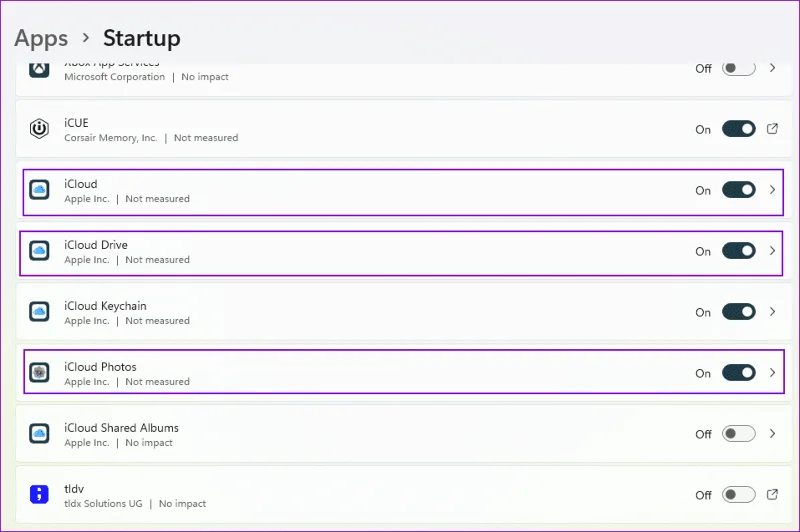Turn off iCloud startup toggle
Viewport: 800px width, 532px height.
738,190
